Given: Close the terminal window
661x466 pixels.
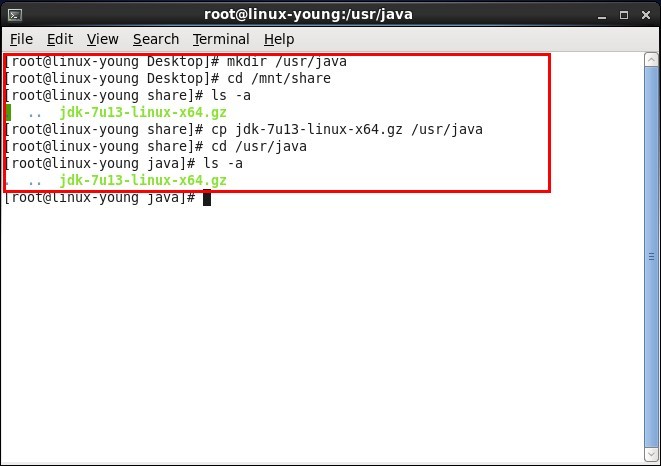Looking at the screenshot, I should (646, 15).
